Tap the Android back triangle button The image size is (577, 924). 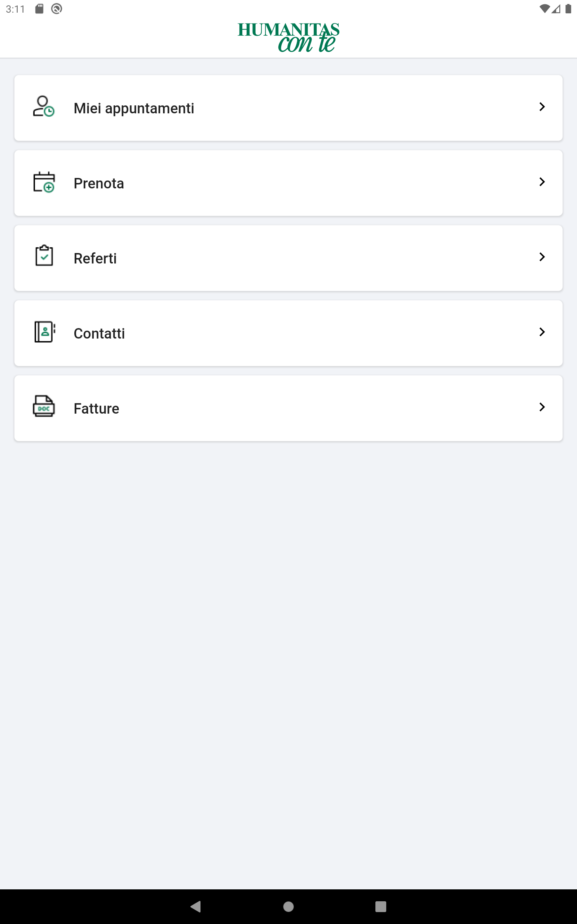[195, 906]
